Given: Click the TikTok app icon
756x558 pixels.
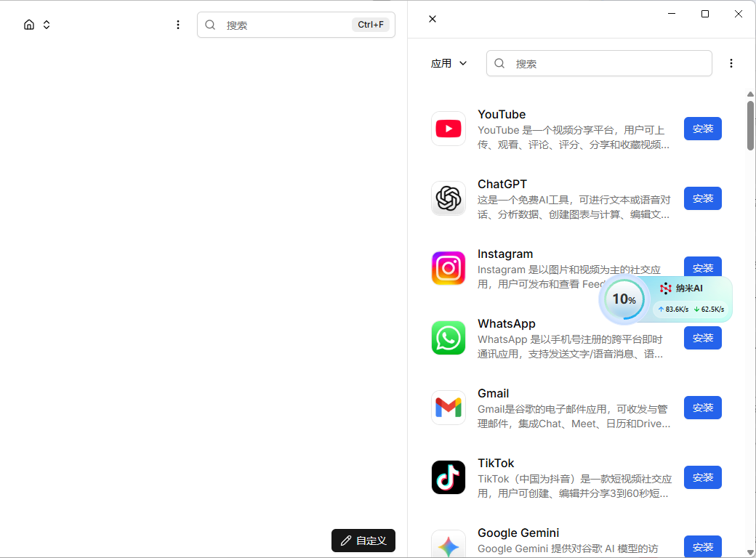Looking at the screenshot, I should pyautogui.click(x=449, y=477).
